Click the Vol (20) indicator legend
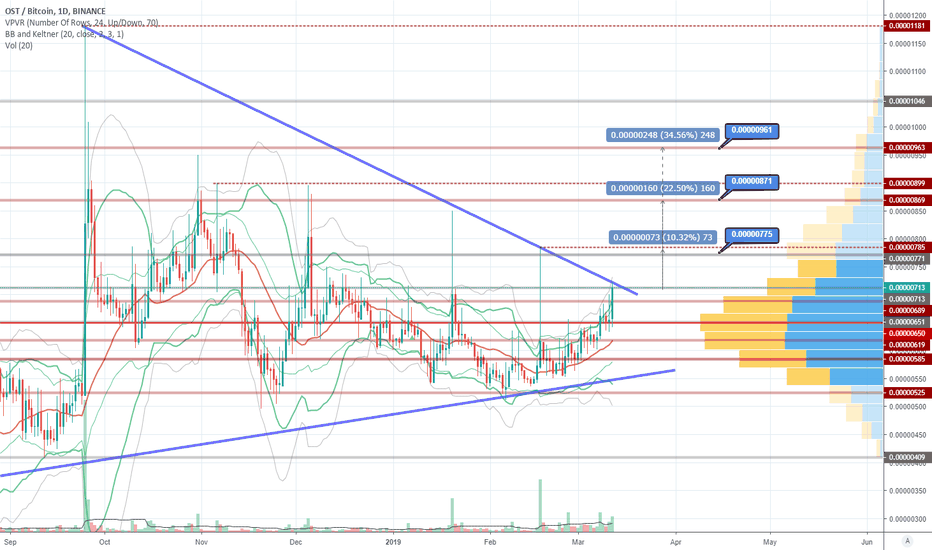Image resolution: width=932 pixels, height=550 pixels. (x=18, y=45)
